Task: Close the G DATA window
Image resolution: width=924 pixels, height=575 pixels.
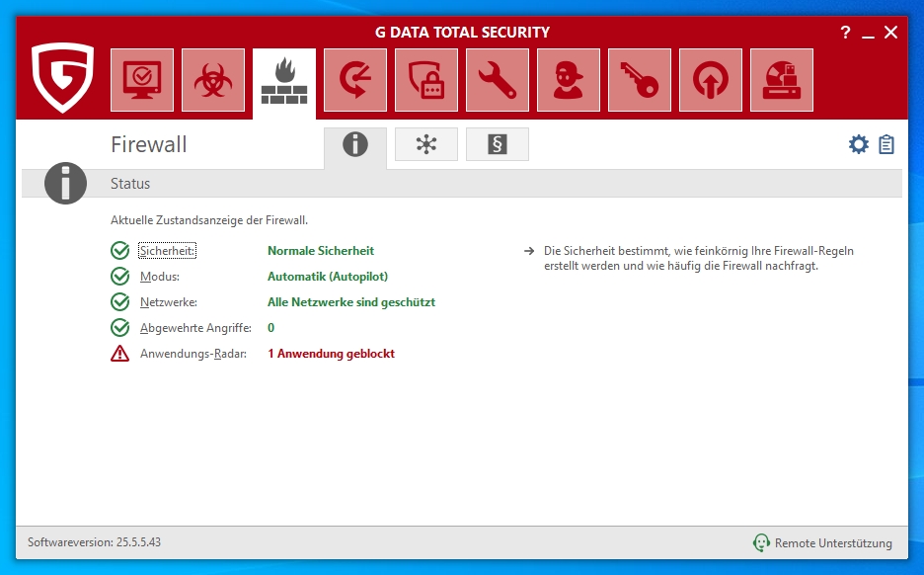Action: [x=891, y=33]
